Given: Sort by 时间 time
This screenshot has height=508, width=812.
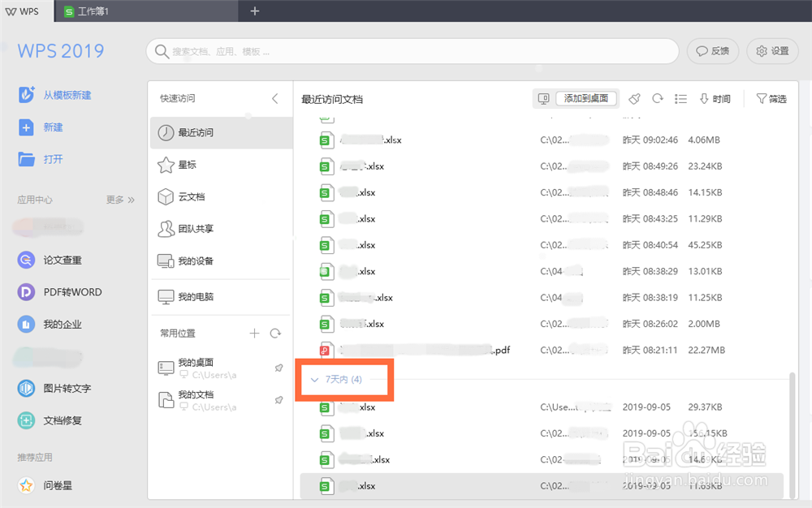Looking at the screenshot, I should click(715, 99).
